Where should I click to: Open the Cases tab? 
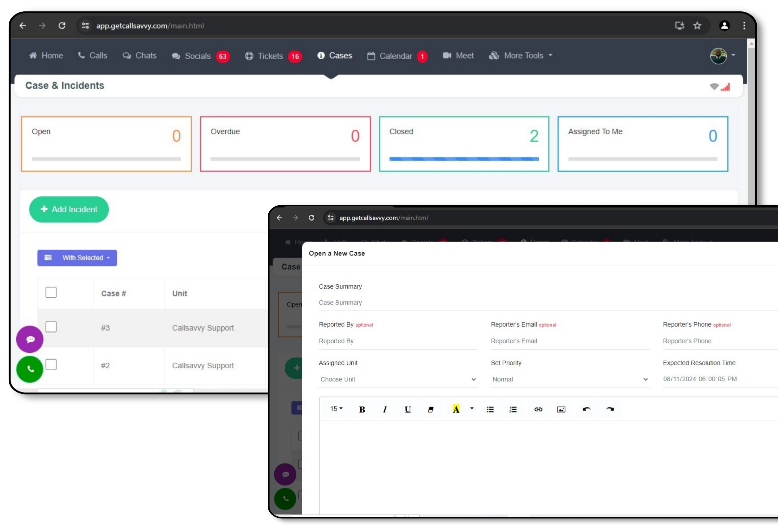pyautogui.click(x=335, y=56)
